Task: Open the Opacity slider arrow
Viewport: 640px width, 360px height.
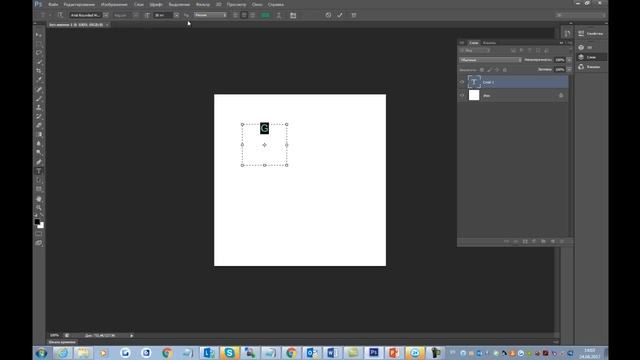Action: (x=569, y=60)
